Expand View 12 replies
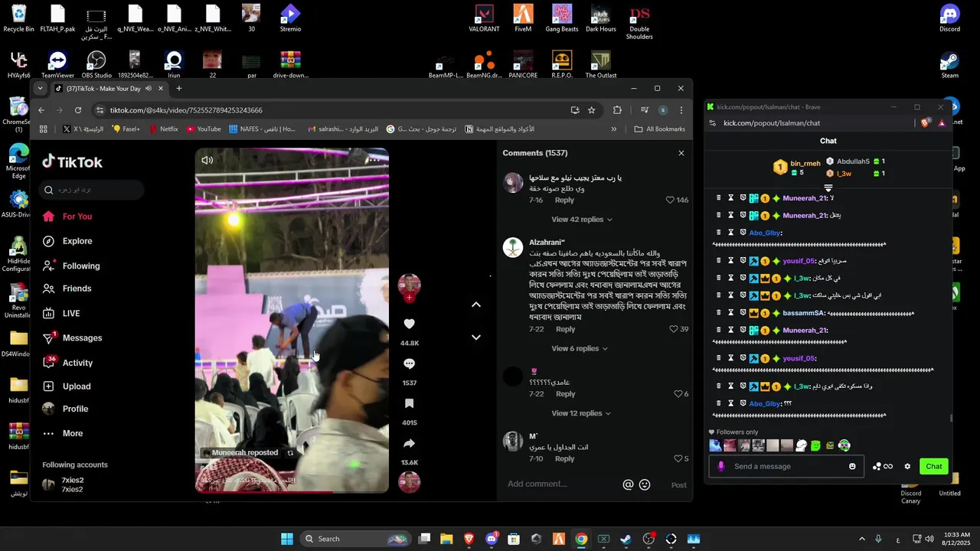Viewport: 980px width, 551px height. click(x=581, y=413)
